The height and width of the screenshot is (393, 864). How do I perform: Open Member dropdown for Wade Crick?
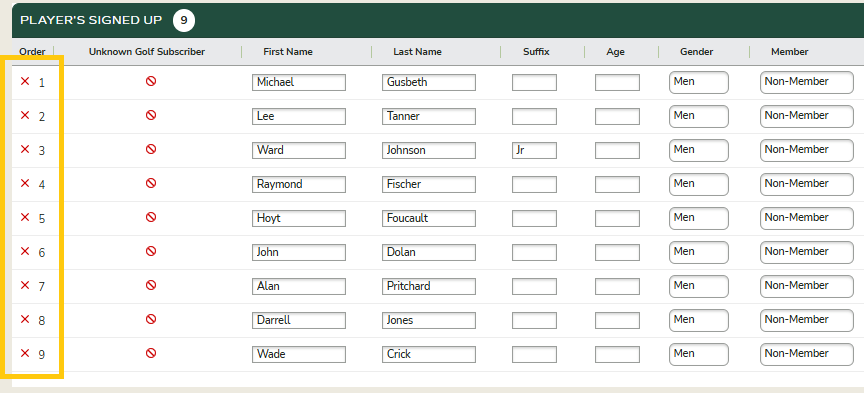[x=807, y=354]
